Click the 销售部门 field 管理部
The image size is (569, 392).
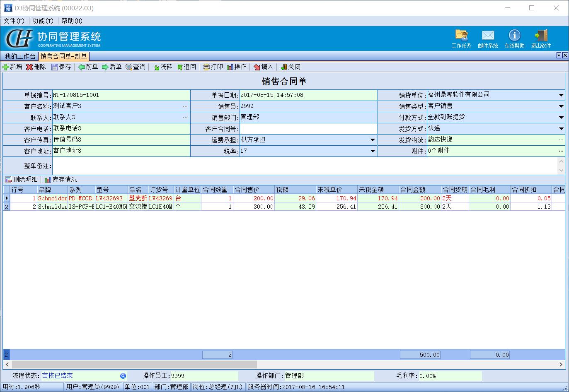pyautogui.click(x=308, y=118)
